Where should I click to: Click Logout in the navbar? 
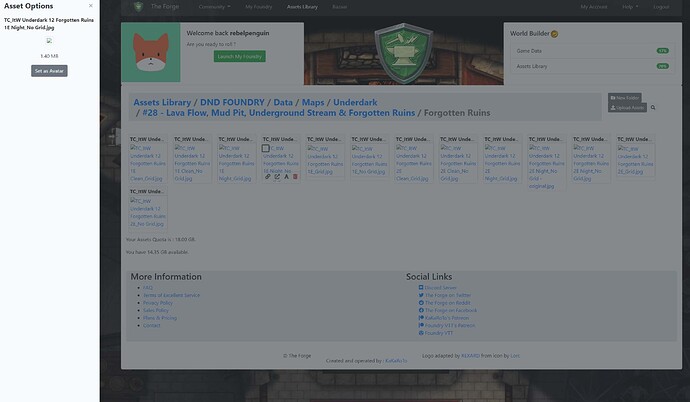click(x=661, y=7)
